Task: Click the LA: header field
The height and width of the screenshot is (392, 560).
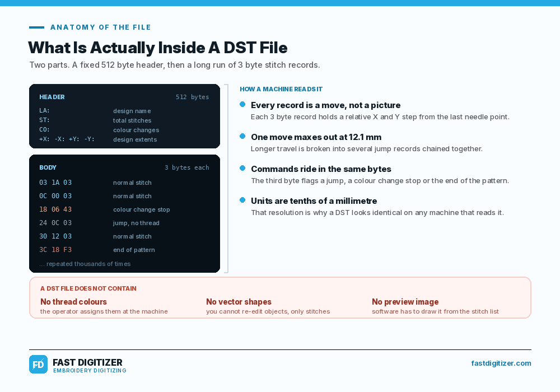Action: tap(45, 111)
